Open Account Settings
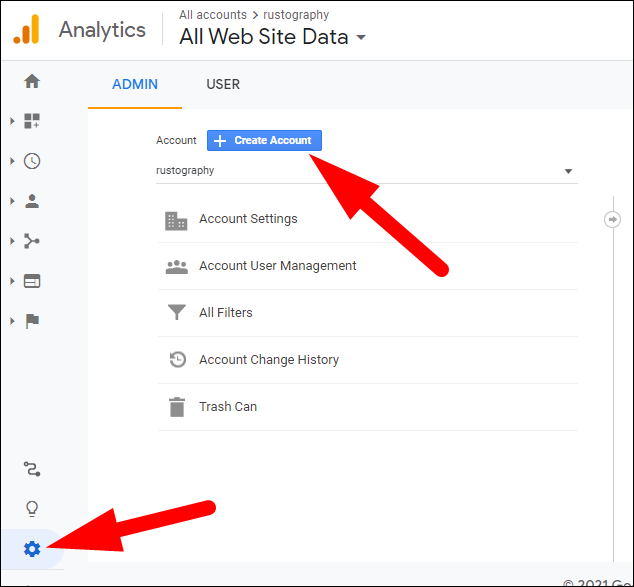The width and height of the screenshot is (634, 587). pyautogui.click(x=368, y=219)
